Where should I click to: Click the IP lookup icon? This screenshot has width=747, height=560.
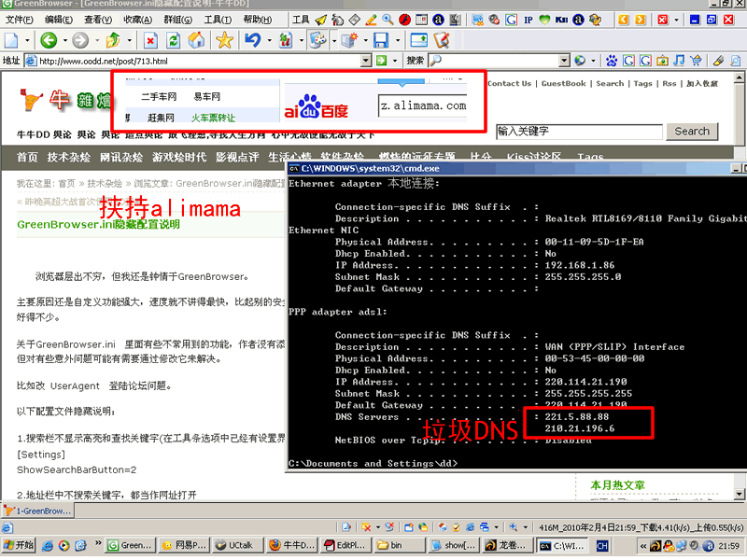pos(529,20)
